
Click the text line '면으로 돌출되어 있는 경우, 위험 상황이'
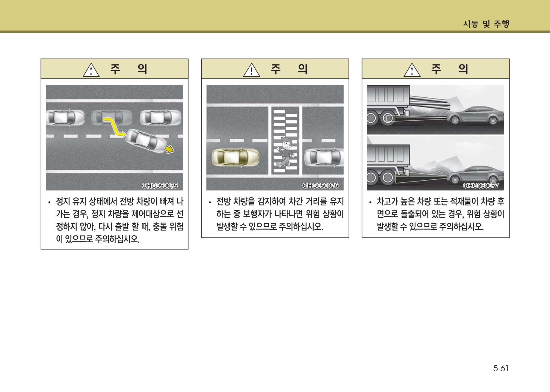pyautogui.click(x=441, y=214)
